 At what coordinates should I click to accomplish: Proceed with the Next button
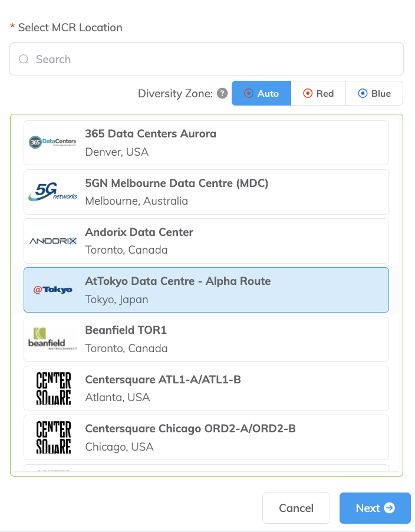375,508
